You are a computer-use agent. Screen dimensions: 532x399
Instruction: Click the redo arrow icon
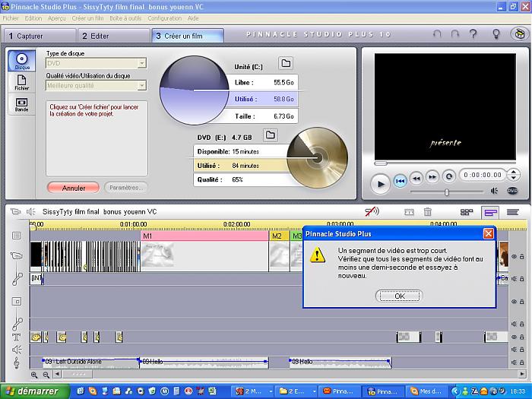click(x=454, y=33)
